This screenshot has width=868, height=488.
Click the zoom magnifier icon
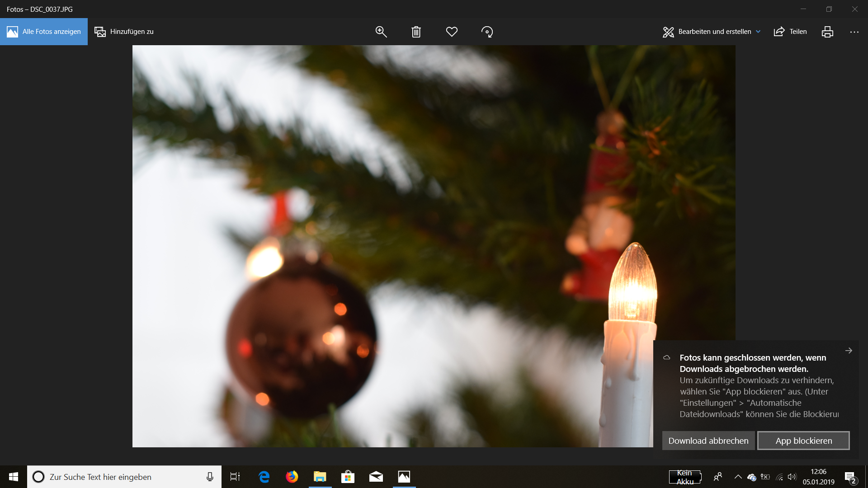381,32
